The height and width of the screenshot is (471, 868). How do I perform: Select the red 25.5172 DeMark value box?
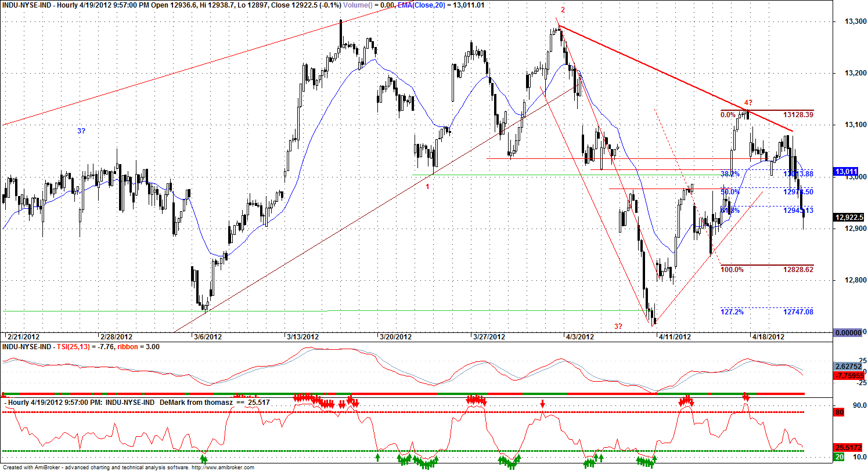[848, 448]
